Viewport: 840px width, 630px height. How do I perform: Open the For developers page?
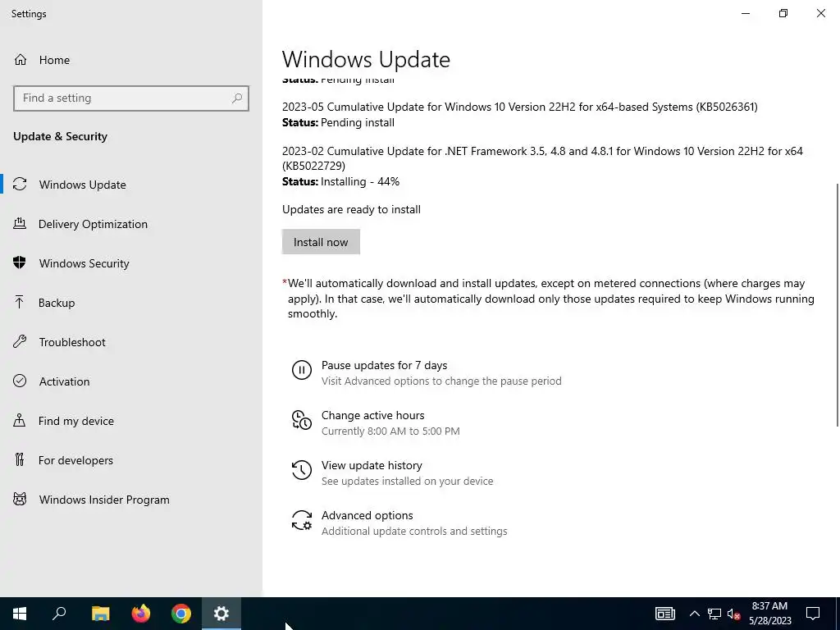[x=131, y=460]
